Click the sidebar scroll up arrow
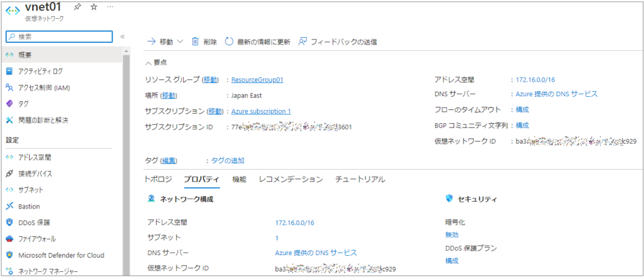 tap(126, 50)
